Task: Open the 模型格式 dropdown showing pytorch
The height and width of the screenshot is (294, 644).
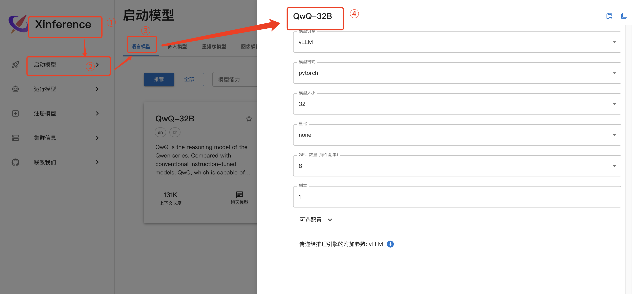Action: tap(457, 73)
